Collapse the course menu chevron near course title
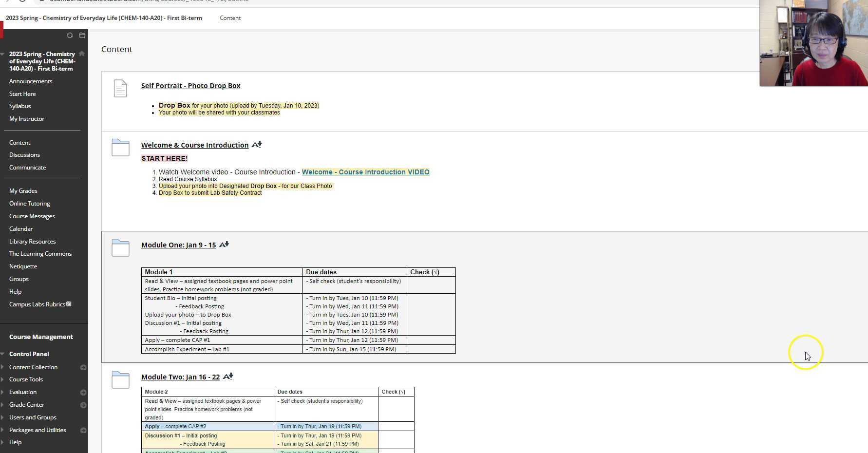This screenshot has width=868, height=453. click(x=3, y=54)
